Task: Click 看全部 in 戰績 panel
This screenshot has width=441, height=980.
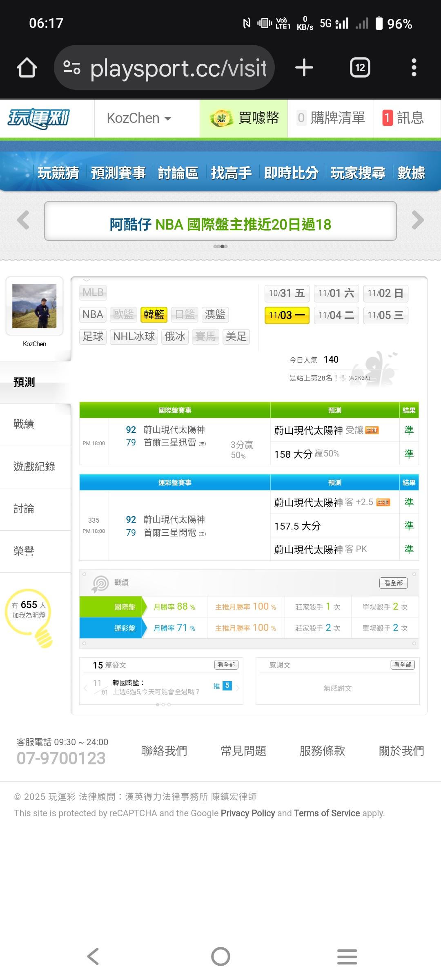Action: pyautogui.click(x=394, y=583)
